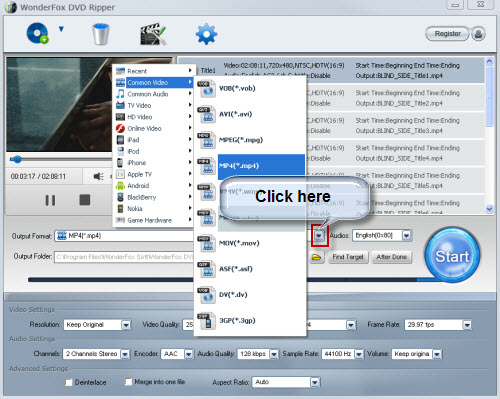Click the Load DVD disc icon
This screenshot has height=399, width=500.
click(x=37, y=33)
